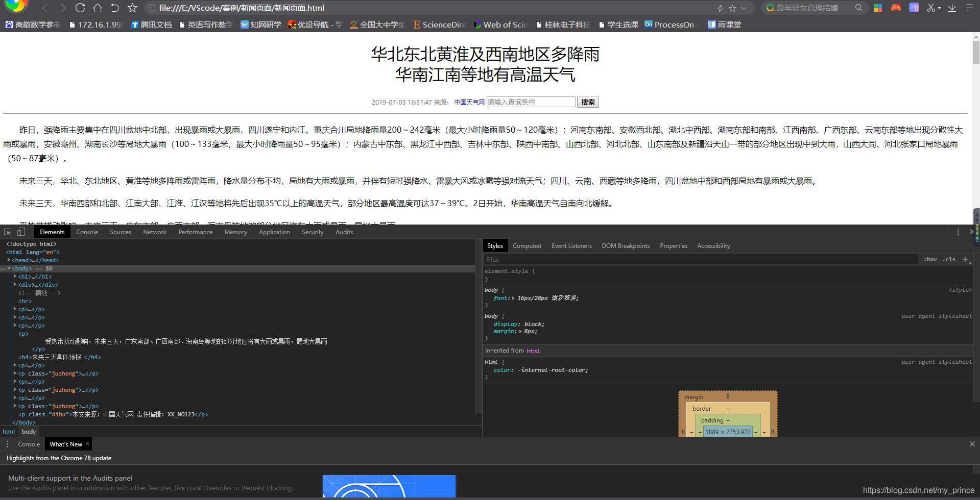Switch to the Performance tab
The width and height of the screenshot is (980, 500).
point(195,232)
